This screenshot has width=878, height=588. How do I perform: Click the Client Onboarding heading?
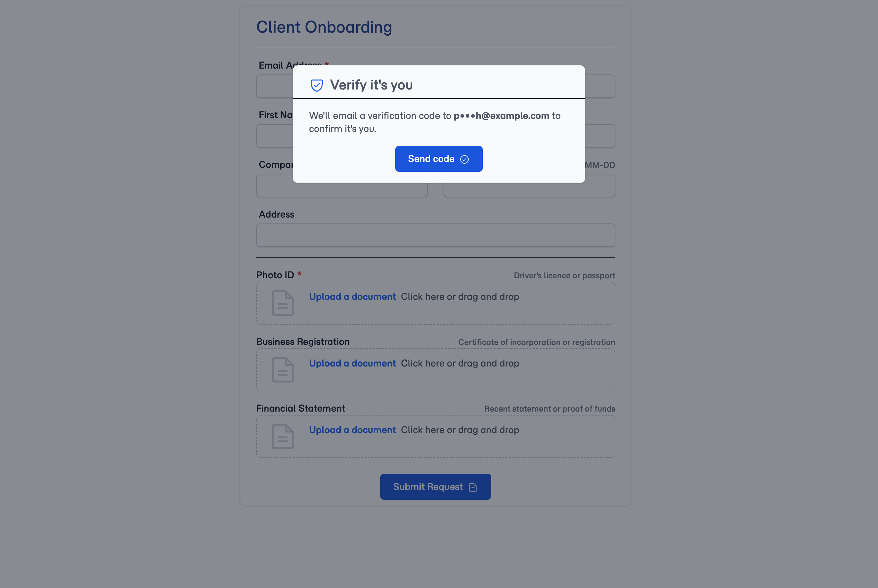(324, 27)
